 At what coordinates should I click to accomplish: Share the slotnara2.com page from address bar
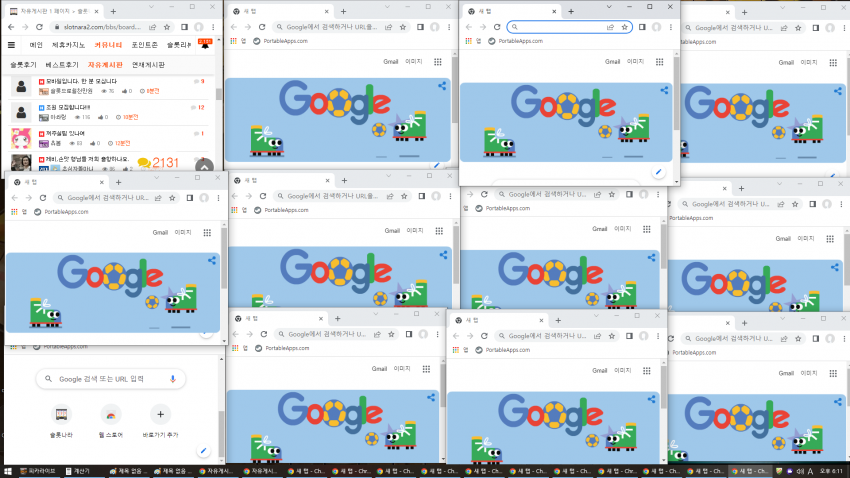[x=153, y=27]
